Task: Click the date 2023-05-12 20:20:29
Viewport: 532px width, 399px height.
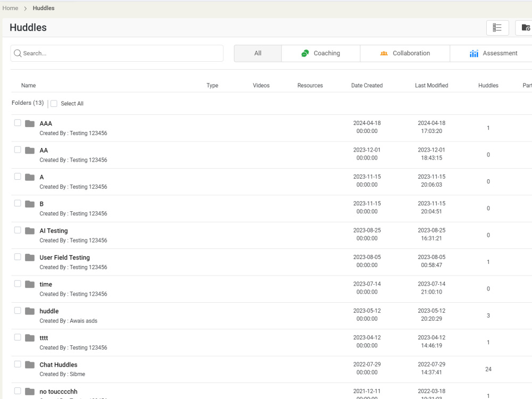Action: point(431,315)
